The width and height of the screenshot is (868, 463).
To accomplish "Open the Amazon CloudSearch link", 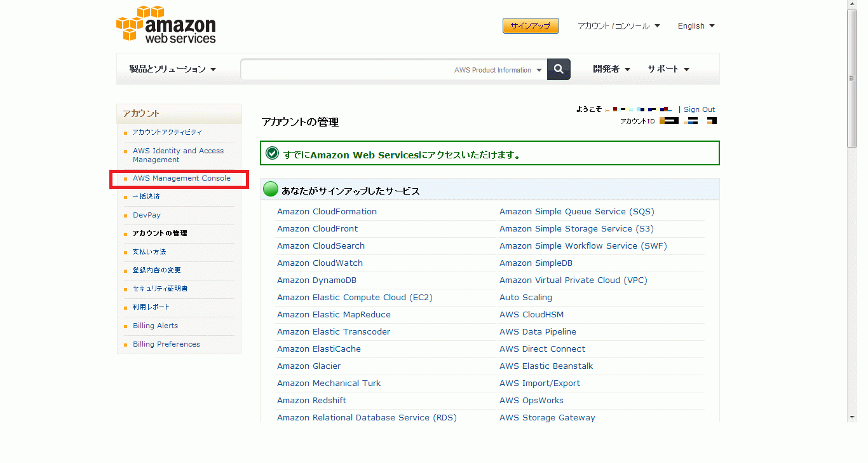I will [321, 246].
